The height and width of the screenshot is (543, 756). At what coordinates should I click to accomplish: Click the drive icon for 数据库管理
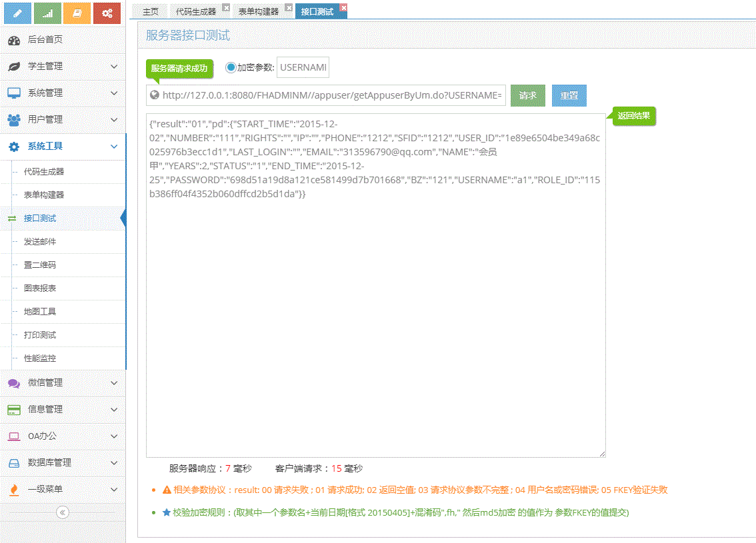(14, 463)
